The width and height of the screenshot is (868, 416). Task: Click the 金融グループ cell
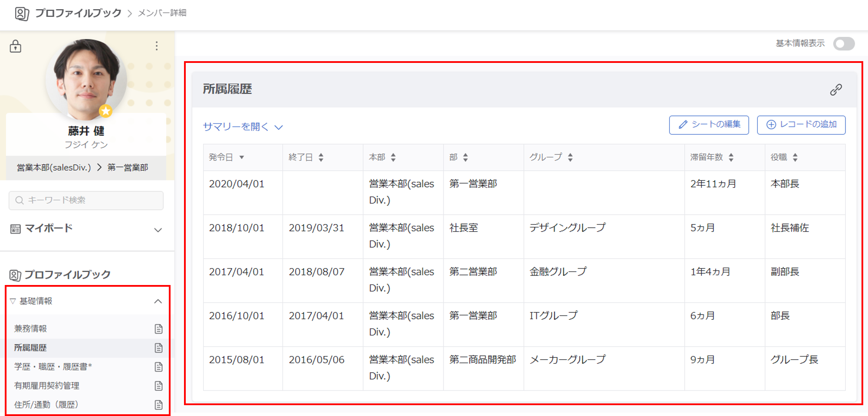click(558, 272)
